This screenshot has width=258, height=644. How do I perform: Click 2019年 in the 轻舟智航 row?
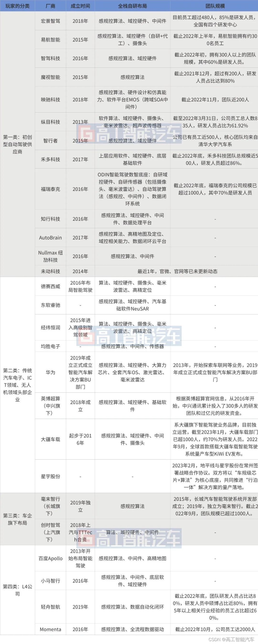(x=80, y=607)
